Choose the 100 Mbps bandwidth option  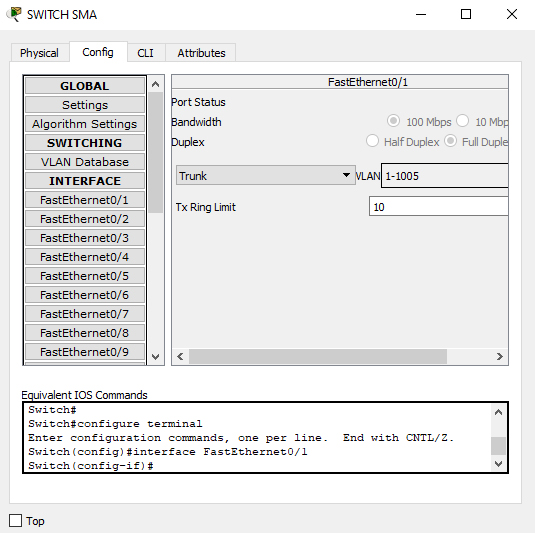click(393, 121)
